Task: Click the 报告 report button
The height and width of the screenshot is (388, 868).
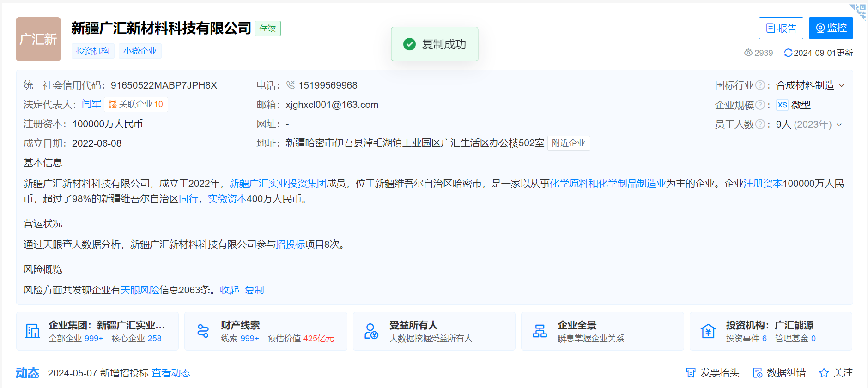Action: coord(781,28)
